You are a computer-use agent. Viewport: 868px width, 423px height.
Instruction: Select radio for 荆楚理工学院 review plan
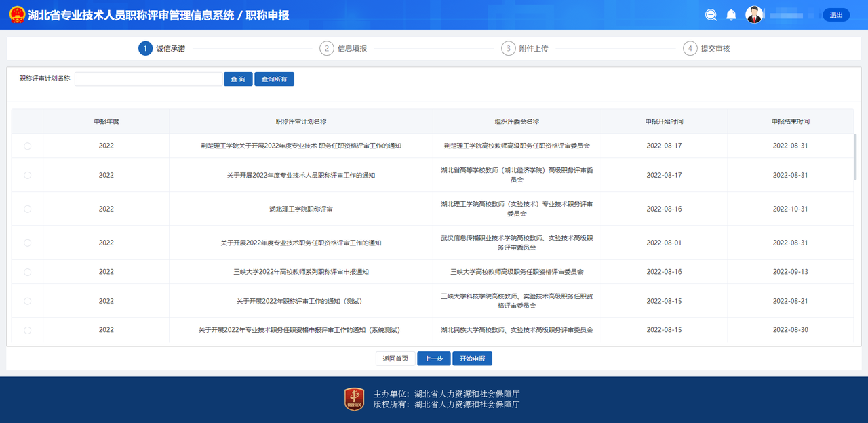tap(27, 146)
